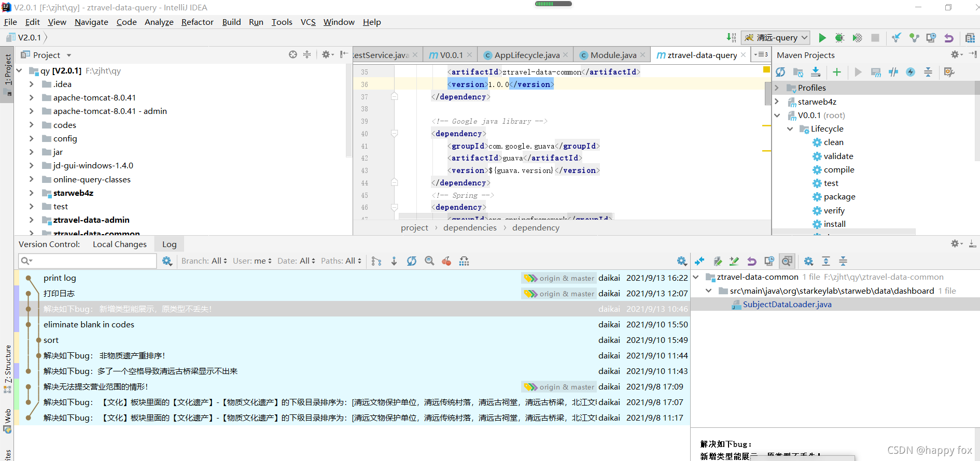Collapse all in the Project panel
Image resolution: width=980 pixels, height=461 pixels.
(307, 54)
